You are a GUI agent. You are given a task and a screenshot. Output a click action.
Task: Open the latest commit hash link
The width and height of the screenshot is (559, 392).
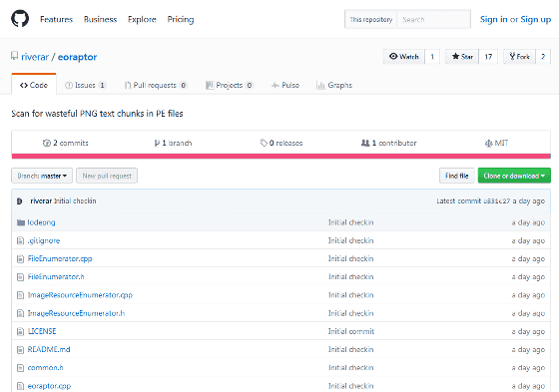(x=497, y=201)
